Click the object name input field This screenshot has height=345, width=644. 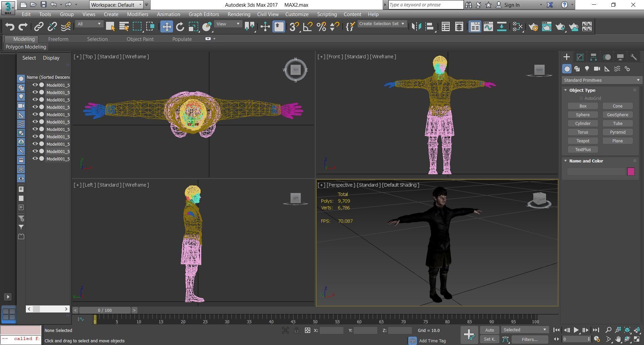coord(596,171)
